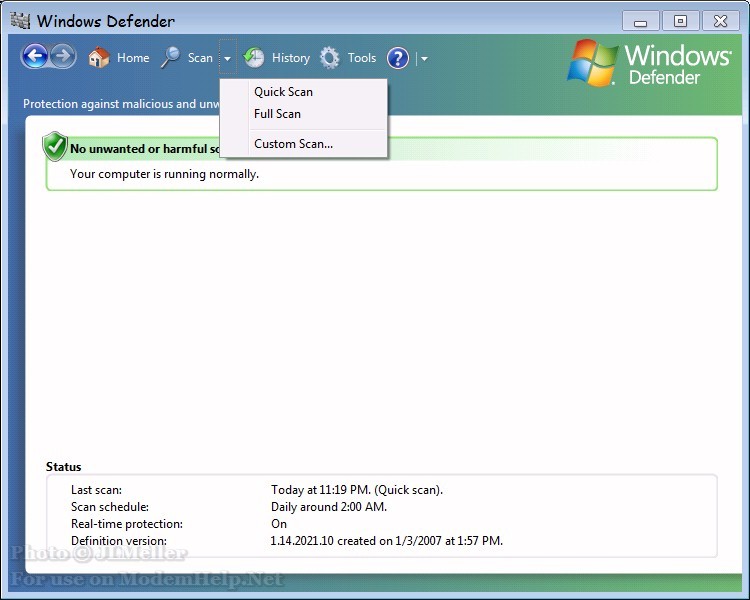750x600 pixels.
Task: Click the 'Real-time protection:' label
Action: pyautogui.click(x=127, y=524)
